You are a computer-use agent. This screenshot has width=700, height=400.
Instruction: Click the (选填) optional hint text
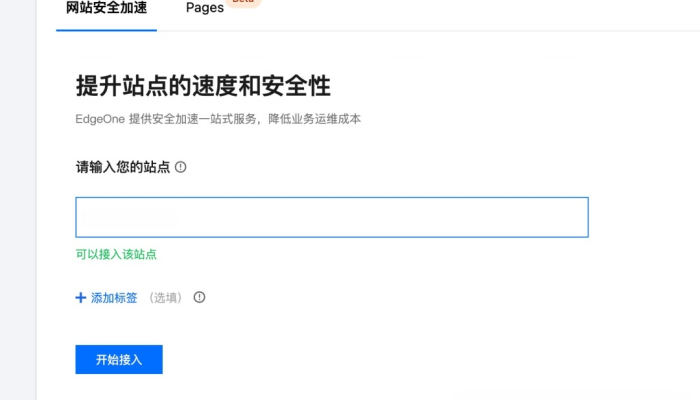165,298
